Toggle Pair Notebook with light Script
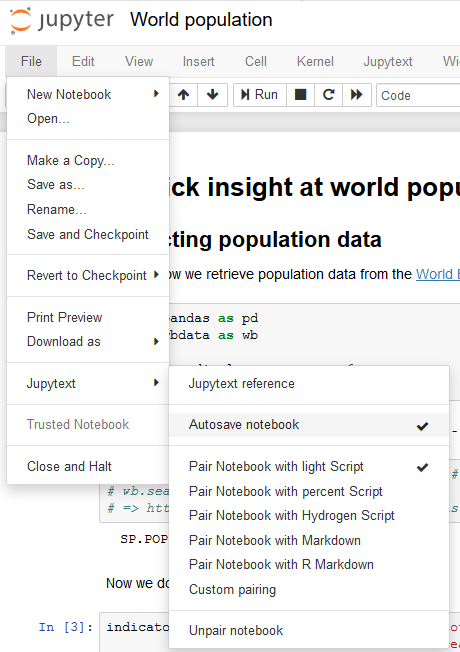 coord(309,467)
